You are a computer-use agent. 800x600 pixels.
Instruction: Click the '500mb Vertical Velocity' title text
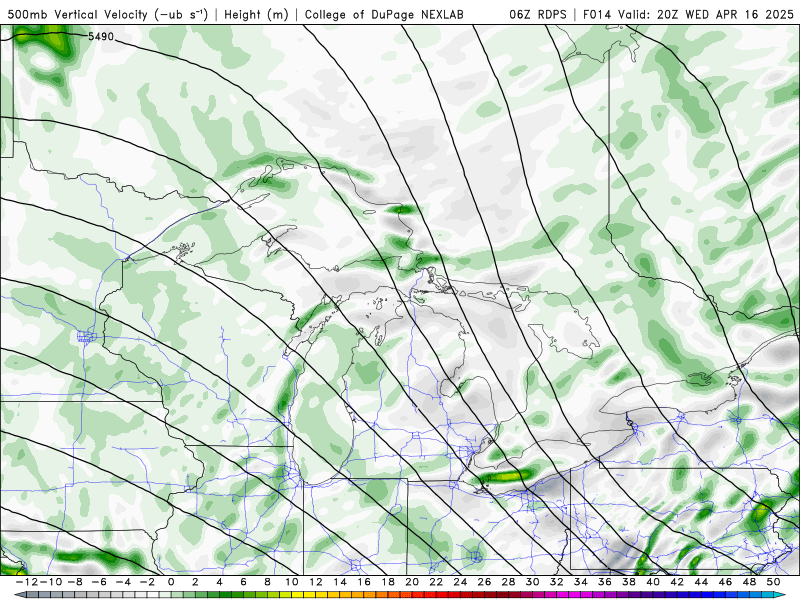click(x=77, y=14)
